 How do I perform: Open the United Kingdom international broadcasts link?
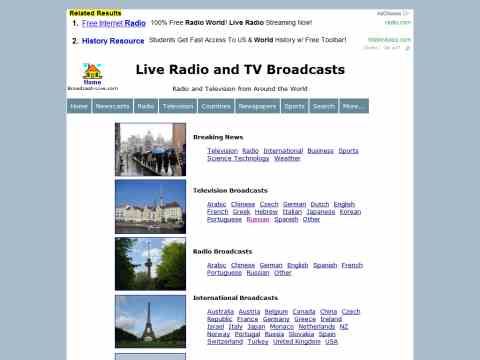coord(296,342)
